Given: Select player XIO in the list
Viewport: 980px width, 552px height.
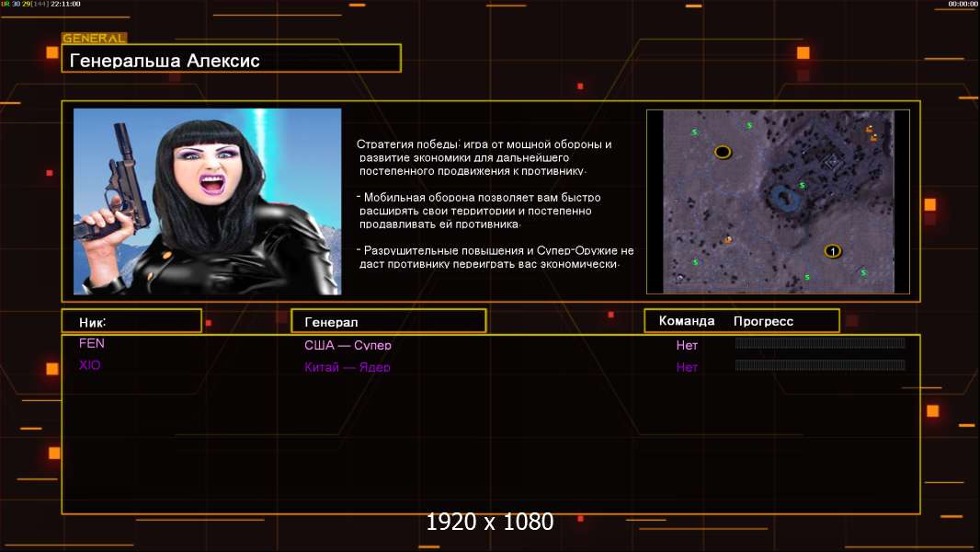Looking at the screenshot, I should click(90, 366).
